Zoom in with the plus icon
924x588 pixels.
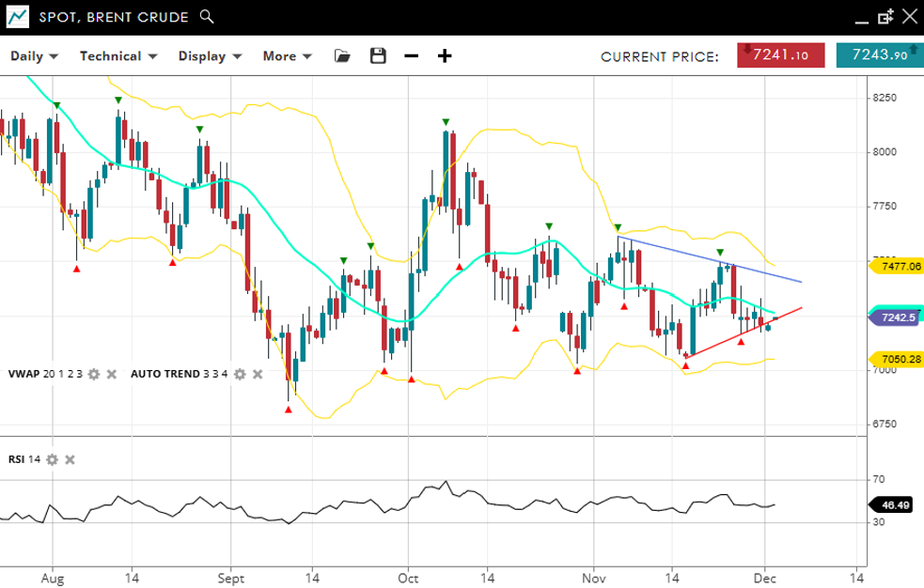click(x=445, y=56)
